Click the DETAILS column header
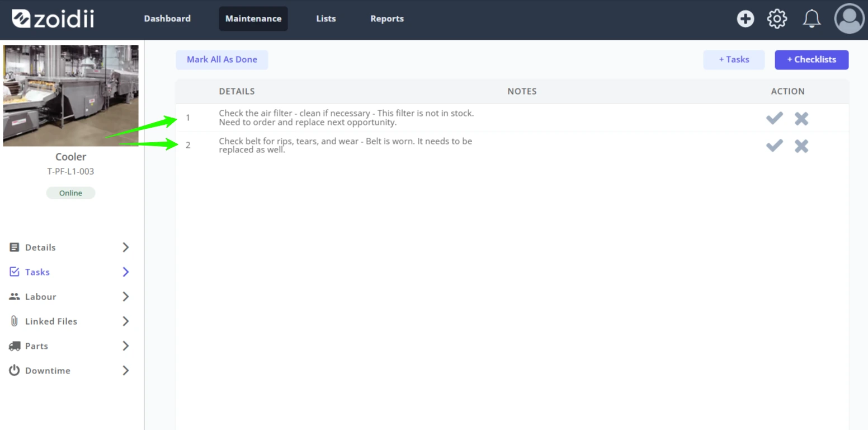The height and width of the screenshot is (430, 868). [237, 91]
